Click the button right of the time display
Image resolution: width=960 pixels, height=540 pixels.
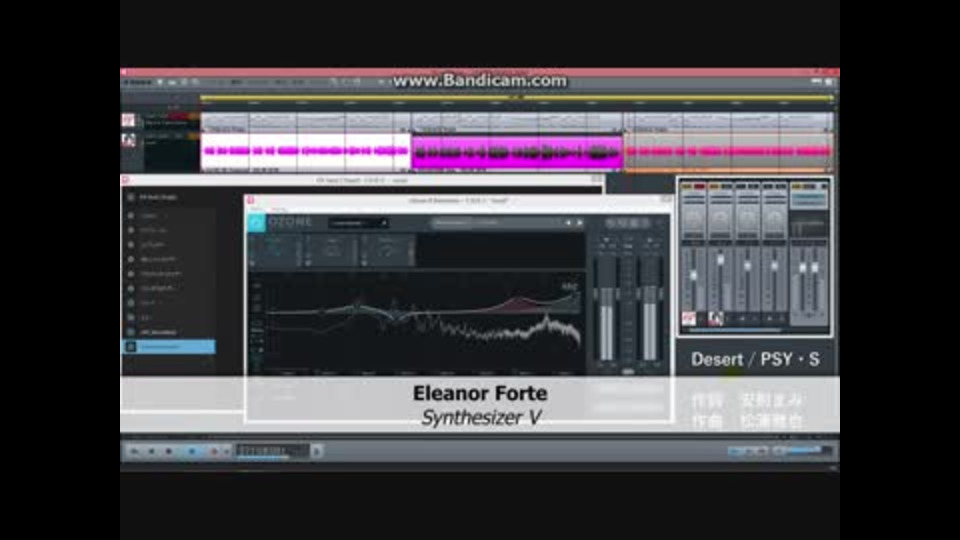coord(317,452)
